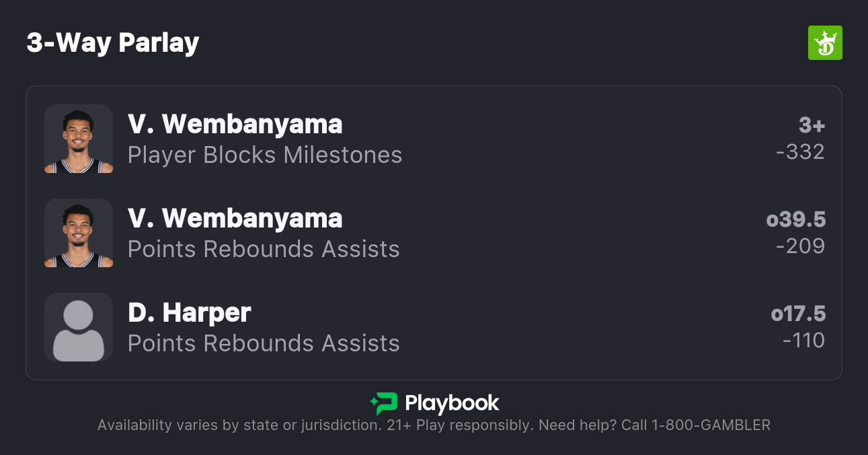The width and height of the screenshot is (868, 455).
Task: Select the o17.5 over line
Action: pos(798,314)
